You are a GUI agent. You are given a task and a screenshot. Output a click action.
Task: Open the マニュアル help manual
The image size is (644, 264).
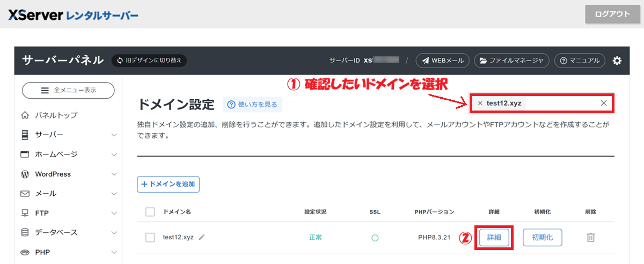click(580, 61)
